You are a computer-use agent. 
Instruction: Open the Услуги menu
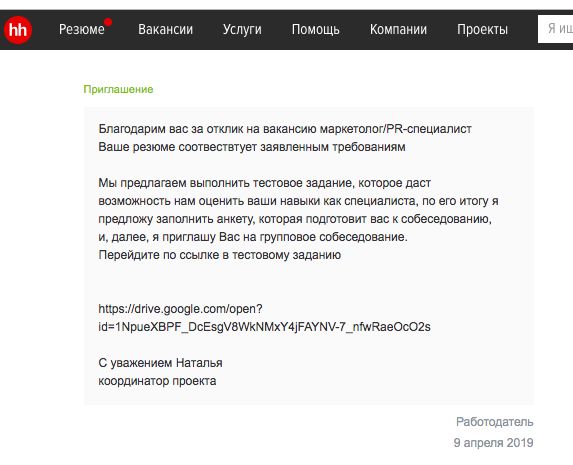[x=242, y=30]
